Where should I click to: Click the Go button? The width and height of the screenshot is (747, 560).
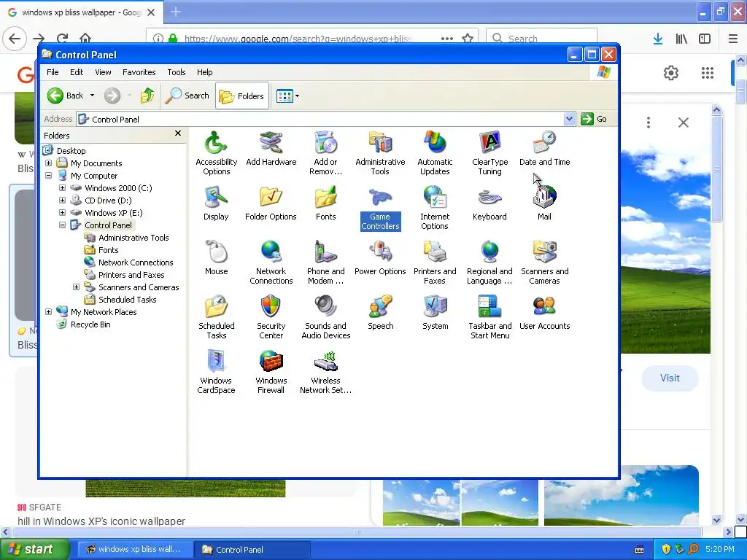pyautogui.click(x=594, y=119)
